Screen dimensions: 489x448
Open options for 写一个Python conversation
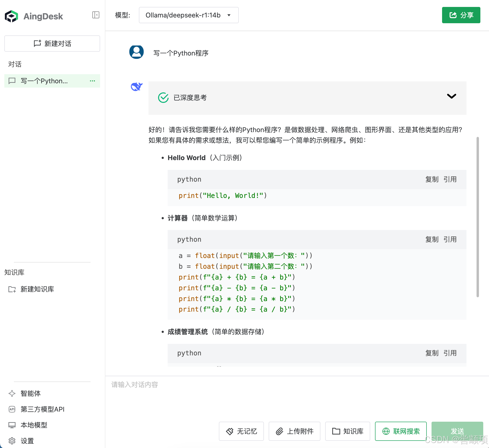tap(92, 81)
